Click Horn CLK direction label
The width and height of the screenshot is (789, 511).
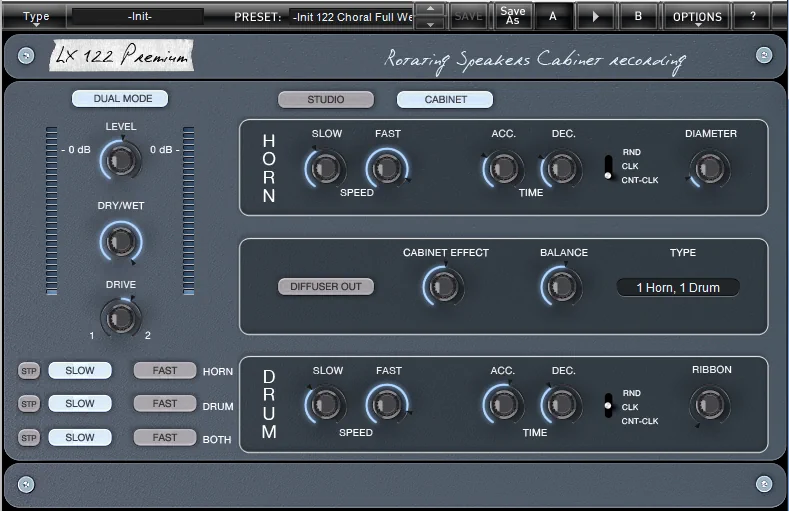point(629,166)
